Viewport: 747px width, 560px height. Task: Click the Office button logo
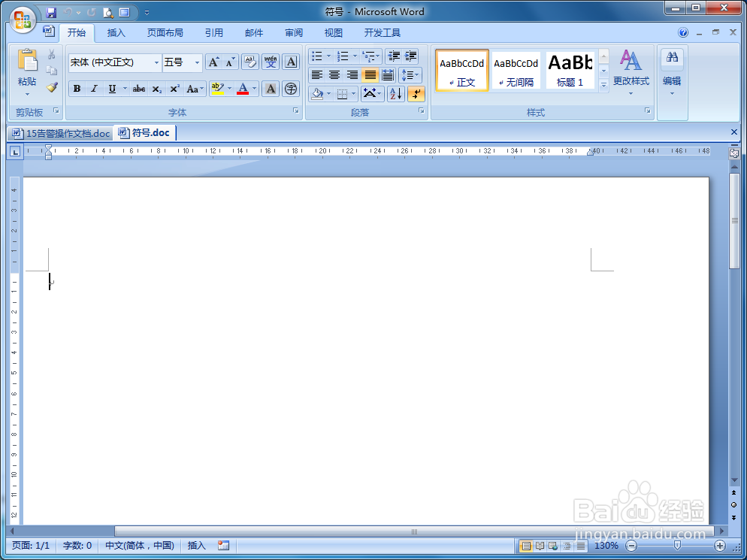23,20
